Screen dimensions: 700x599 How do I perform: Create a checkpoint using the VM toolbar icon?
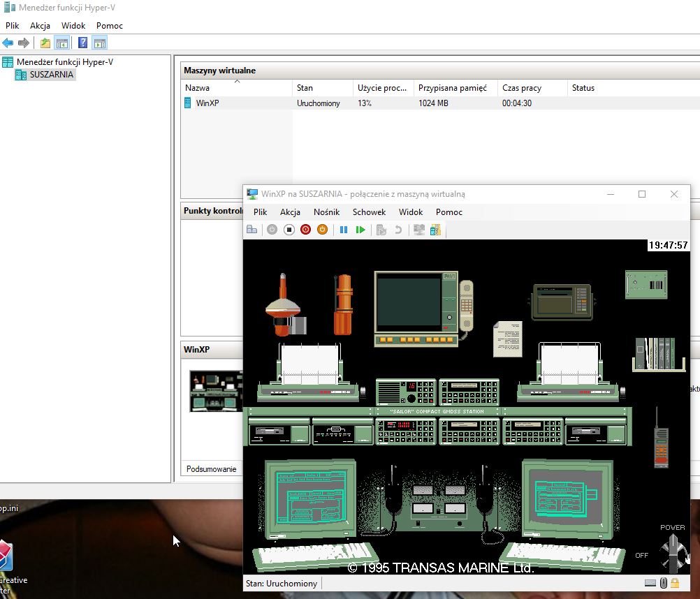pos(381,230)
